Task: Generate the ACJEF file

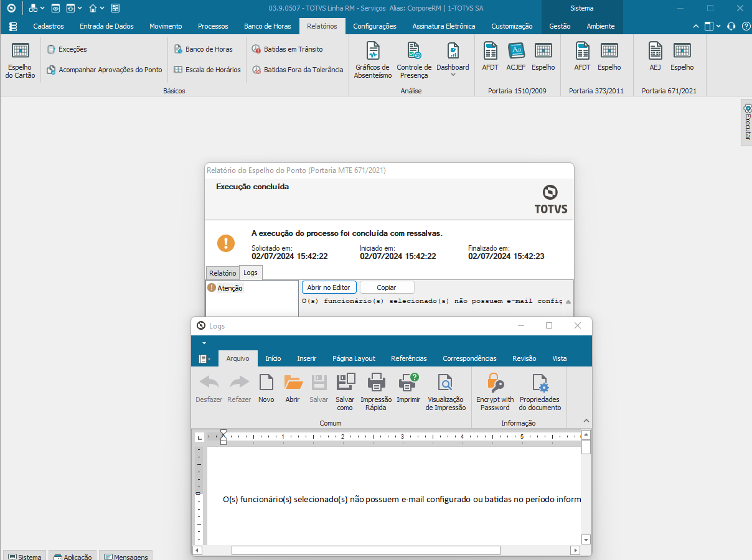Action: (516, 57)
